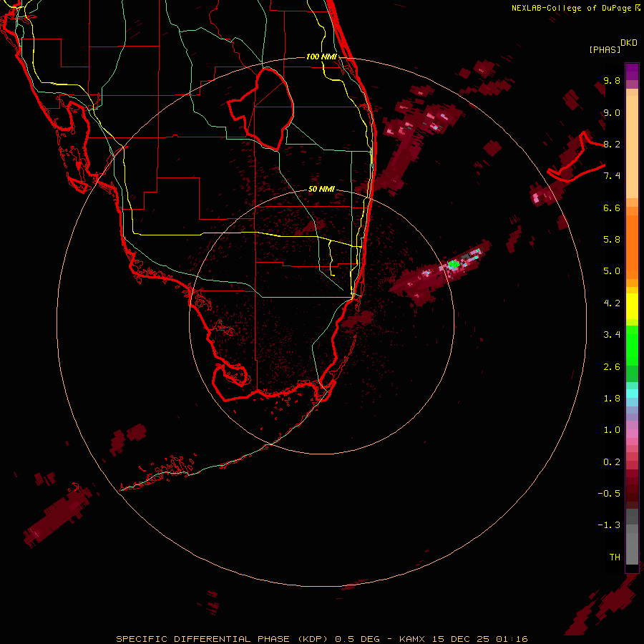The width and height of the screenshot is (644, 644).
Task: Click the 100 NMI range ring label
Action: click(x=321, y=57)
